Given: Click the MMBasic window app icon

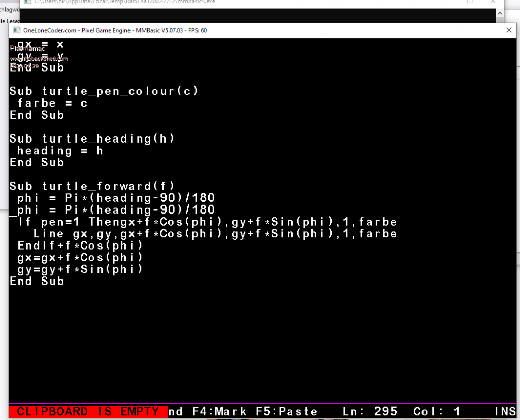Looking at the screenshot, I should pyautogui.click(x=16, y=30).
